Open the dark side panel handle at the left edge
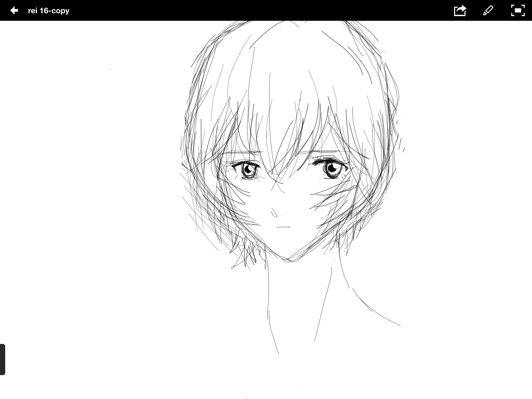The height and width of the screenshot is (399, 532). (x=2, y=359)
